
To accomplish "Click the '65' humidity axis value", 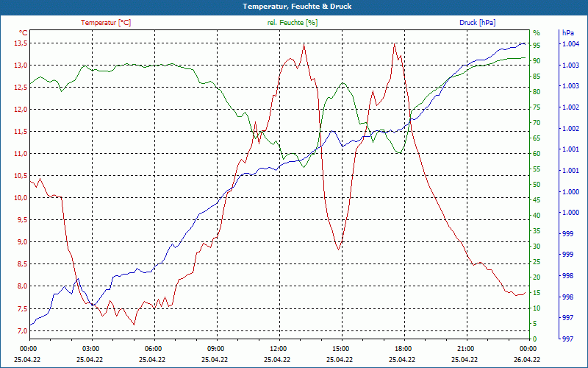I will pyautogui.click(x=537, y=138).
